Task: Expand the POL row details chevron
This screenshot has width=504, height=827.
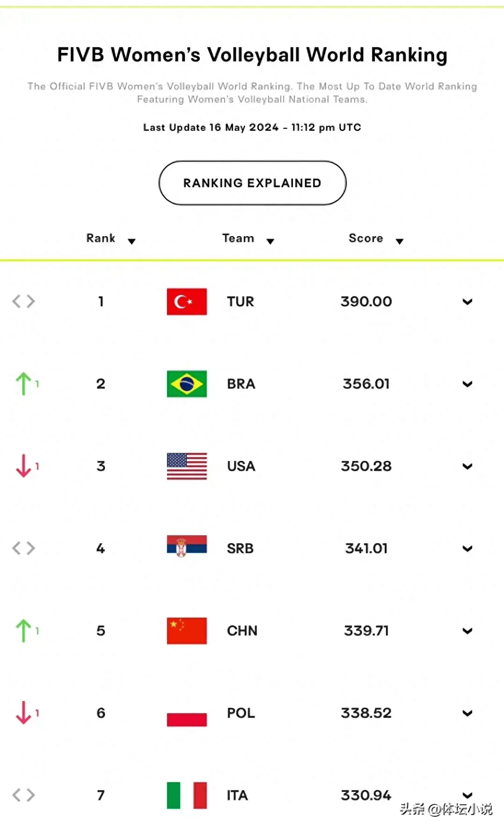Action: [467, 713]
